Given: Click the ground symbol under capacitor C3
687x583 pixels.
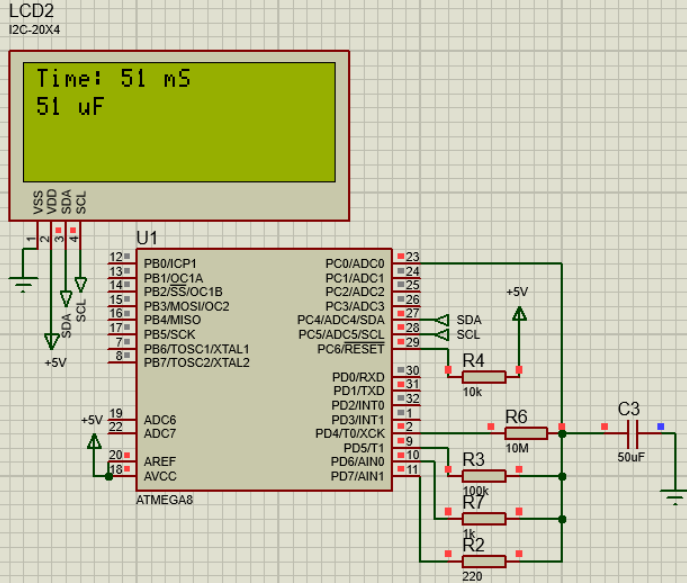Looking at the screenshot, I should point(675,497).
